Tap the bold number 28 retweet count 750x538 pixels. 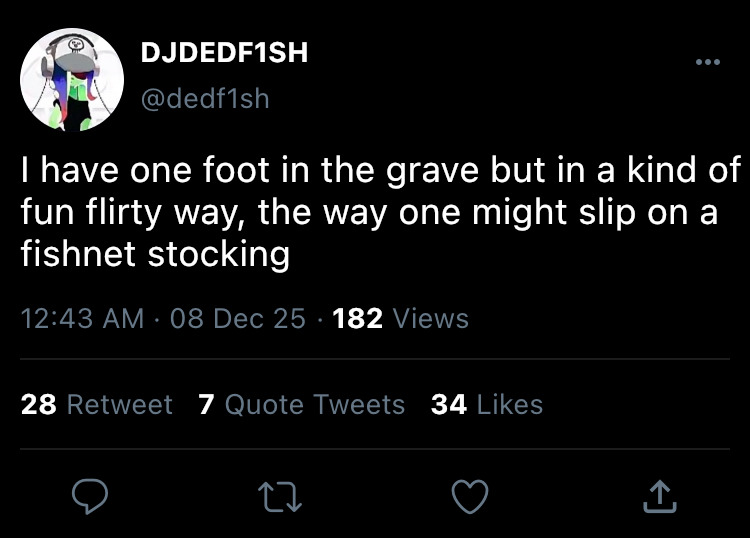(39, 405)
